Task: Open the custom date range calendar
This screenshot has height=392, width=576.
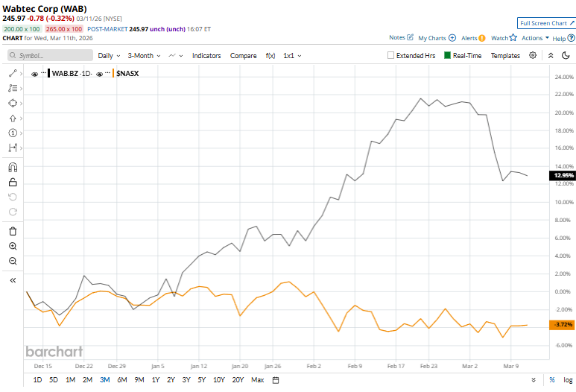Action: click(x=276, y=380)
